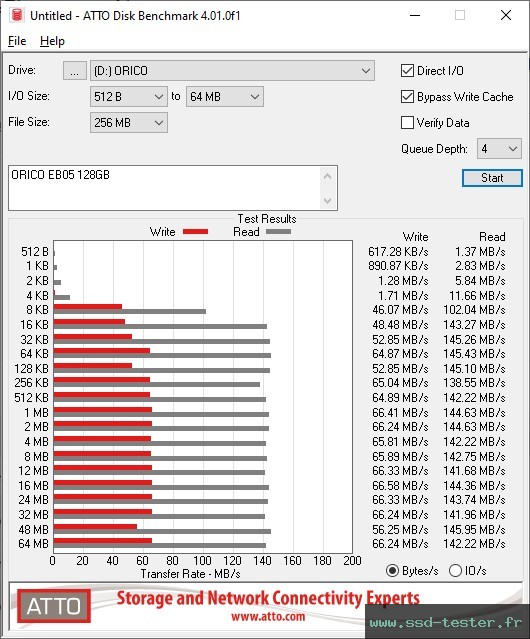
Task: Click the 128 KB row label in chart
Action: 31,368
